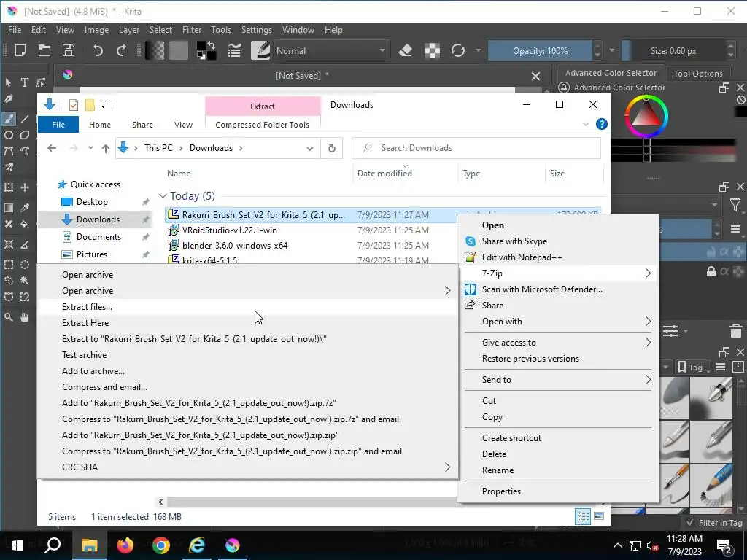Click Krita's New document toolbar icon
This screenshot has width=747, height=560.
[x=20, y=50]
